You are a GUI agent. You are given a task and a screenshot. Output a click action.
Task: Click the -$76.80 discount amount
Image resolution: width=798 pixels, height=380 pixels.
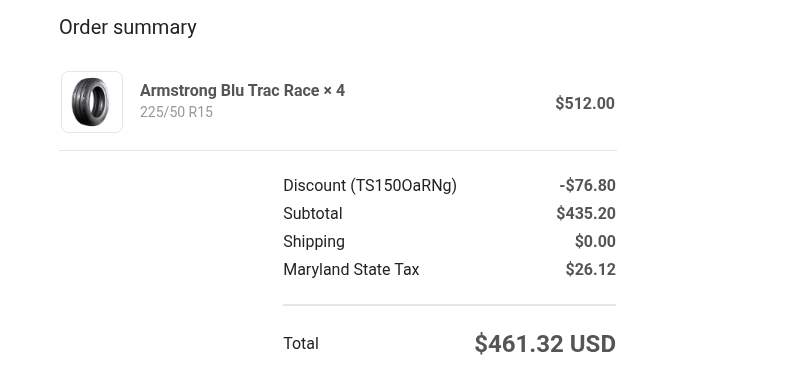pos(587,185)
